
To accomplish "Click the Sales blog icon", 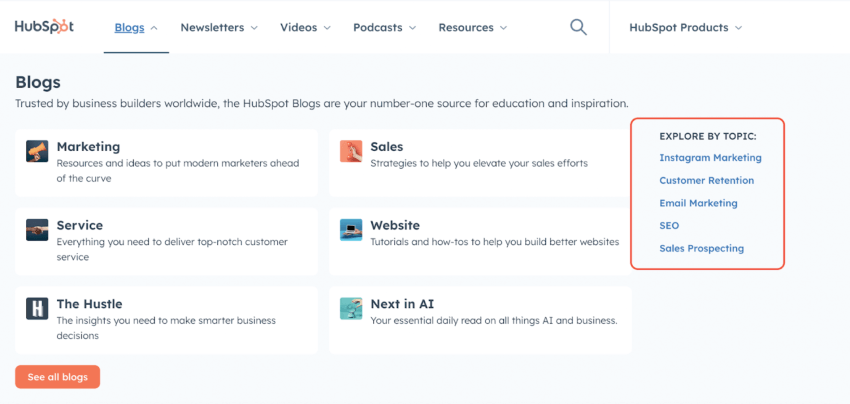I will point(350,151).
